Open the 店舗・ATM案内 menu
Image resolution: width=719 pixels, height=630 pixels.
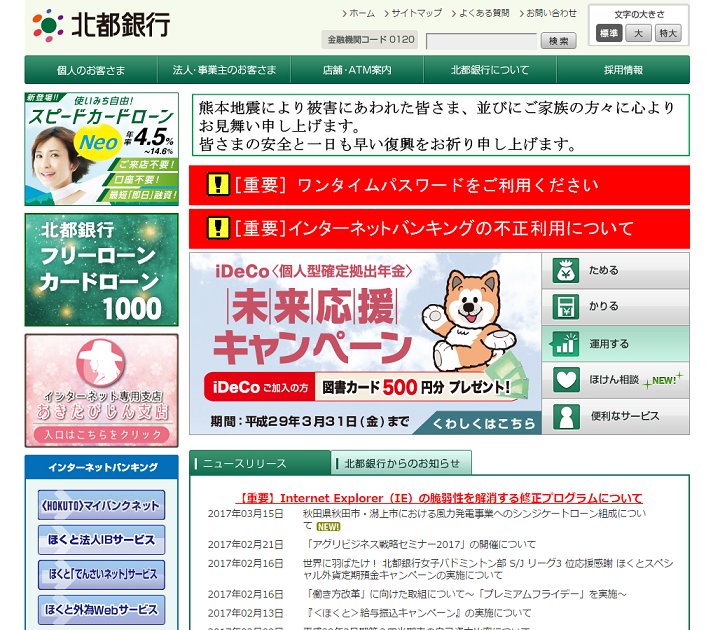pos(357,70)
